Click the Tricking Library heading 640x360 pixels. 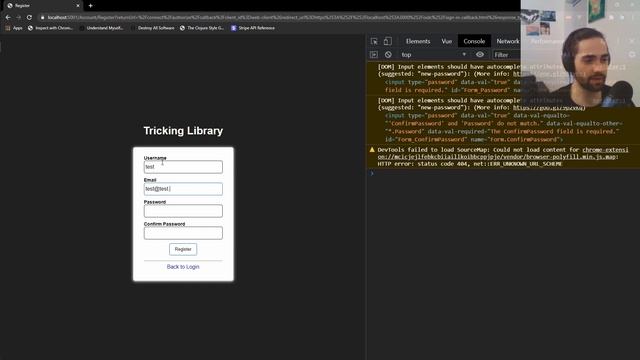[183, 131]
